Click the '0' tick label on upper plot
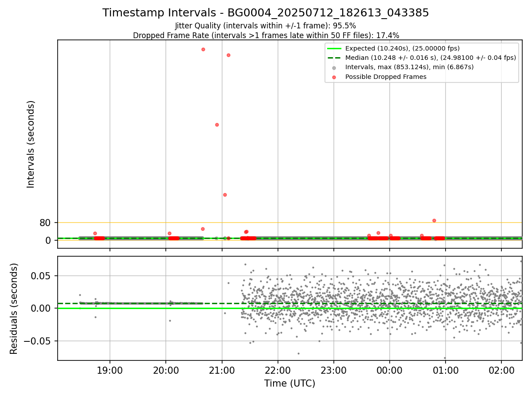Image resolution: width=532 pixels, height=399 pixels. (x=48, y=240)
